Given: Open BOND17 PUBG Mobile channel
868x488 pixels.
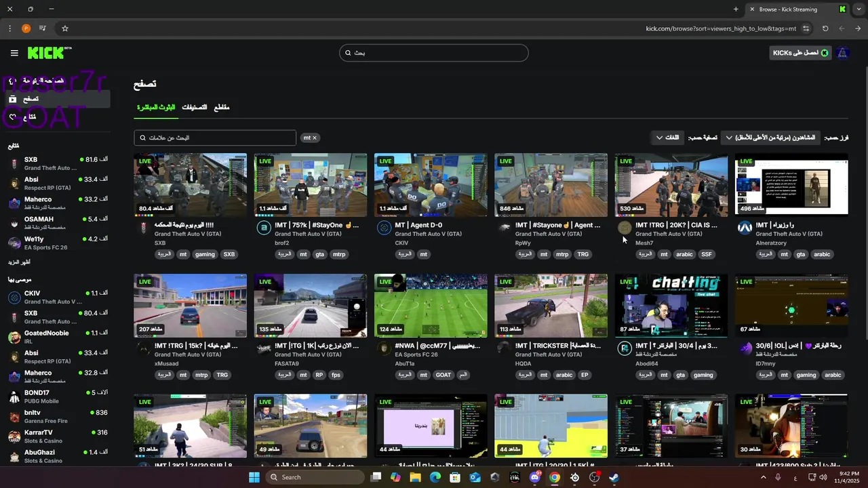Looking at the screenshot, I should point(57,396).
